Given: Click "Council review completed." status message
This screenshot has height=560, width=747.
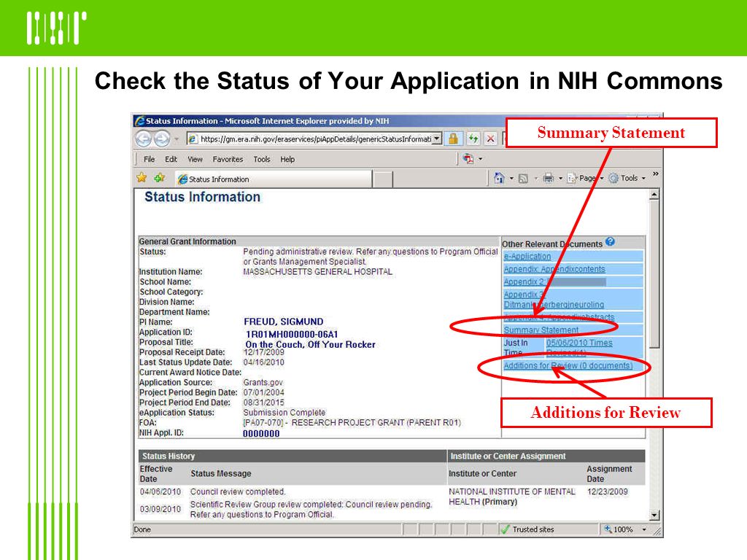Looking at the screenshot, I should (x=238, y=491).
